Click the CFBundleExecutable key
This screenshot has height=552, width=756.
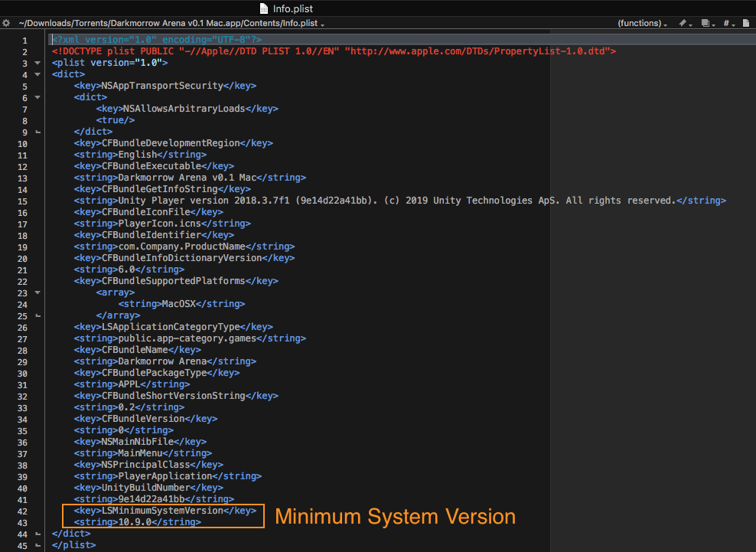pos(155,166)
